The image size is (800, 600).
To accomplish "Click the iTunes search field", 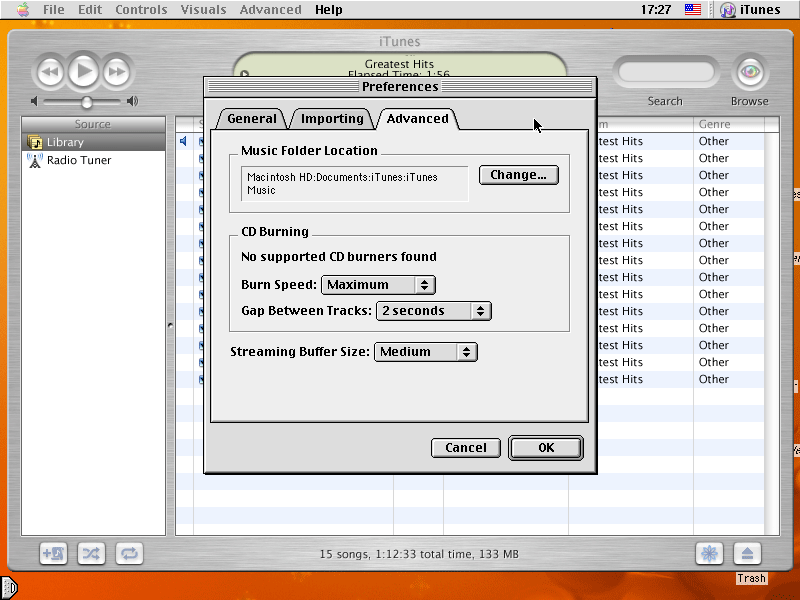I will 665,72.
